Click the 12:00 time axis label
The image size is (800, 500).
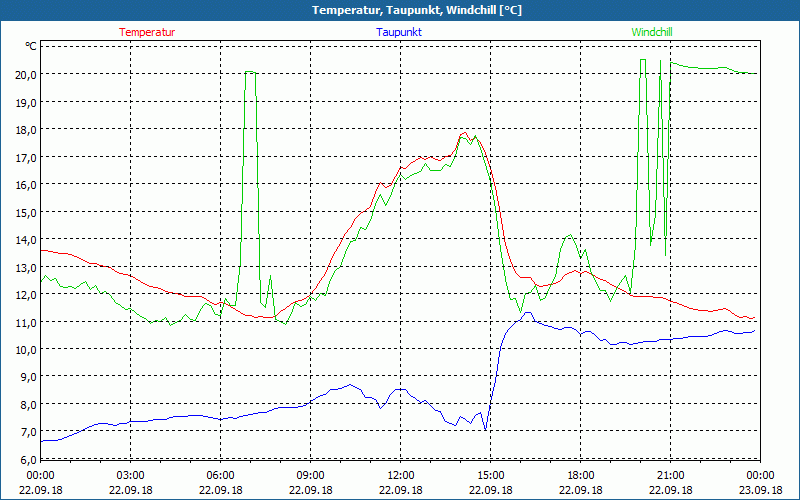point(401,476)
